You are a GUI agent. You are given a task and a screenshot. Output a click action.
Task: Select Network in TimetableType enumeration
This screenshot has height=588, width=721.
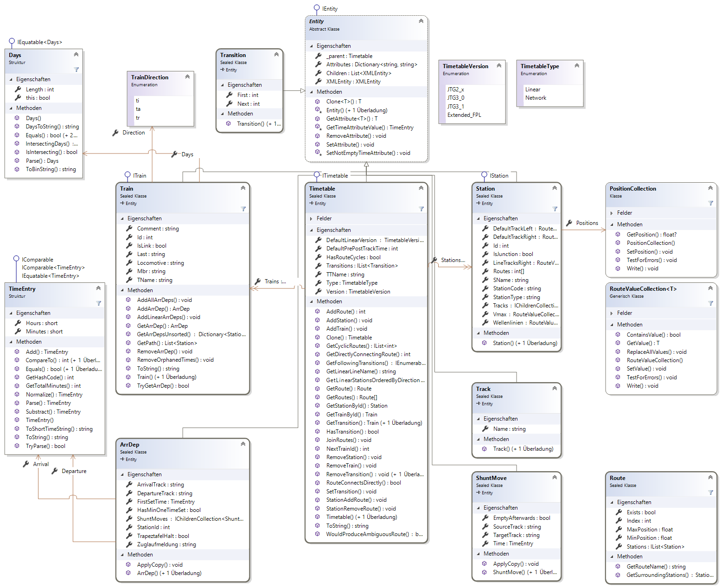(x=536, y=98)
